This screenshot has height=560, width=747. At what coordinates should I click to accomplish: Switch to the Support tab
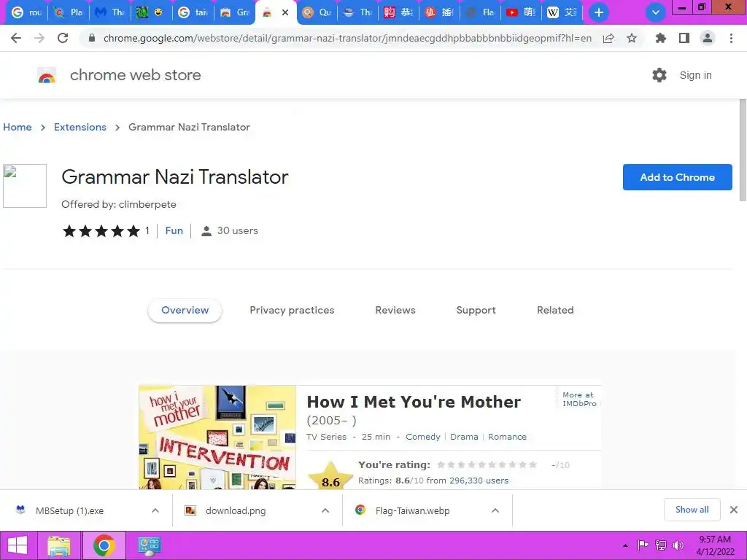click(x=476, y=310)
